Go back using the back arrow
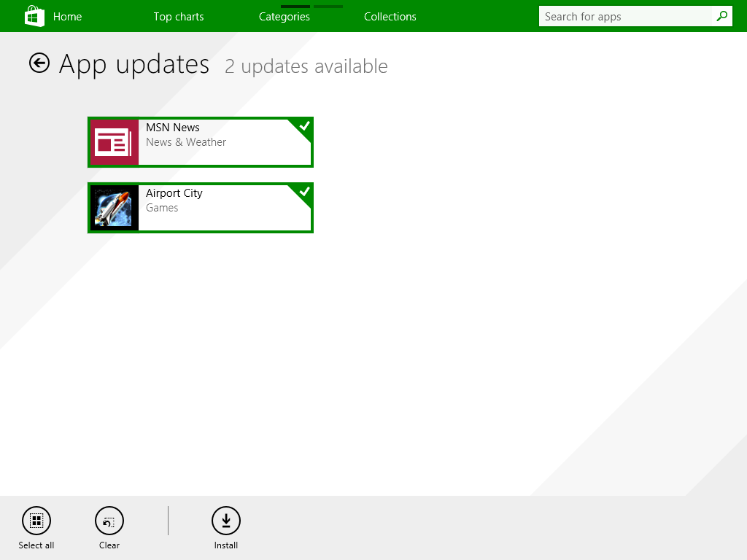This screenshot has height=560, width=747. [39, 63]
